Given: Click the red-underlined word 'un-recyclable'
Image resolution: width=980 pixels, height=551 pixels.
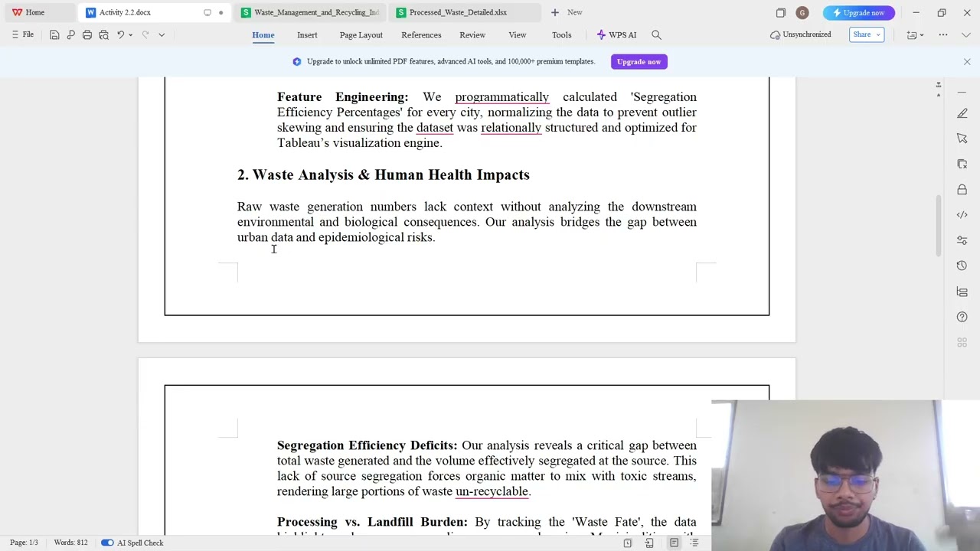Looking at the screenshot, I should 492,491.
